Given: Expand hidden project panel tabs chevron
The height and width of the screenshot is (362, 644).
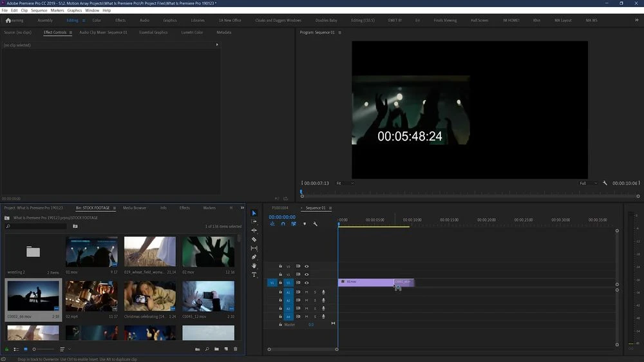Looking at the screenshot, I should pyautogui.click(x=242, y=208).
